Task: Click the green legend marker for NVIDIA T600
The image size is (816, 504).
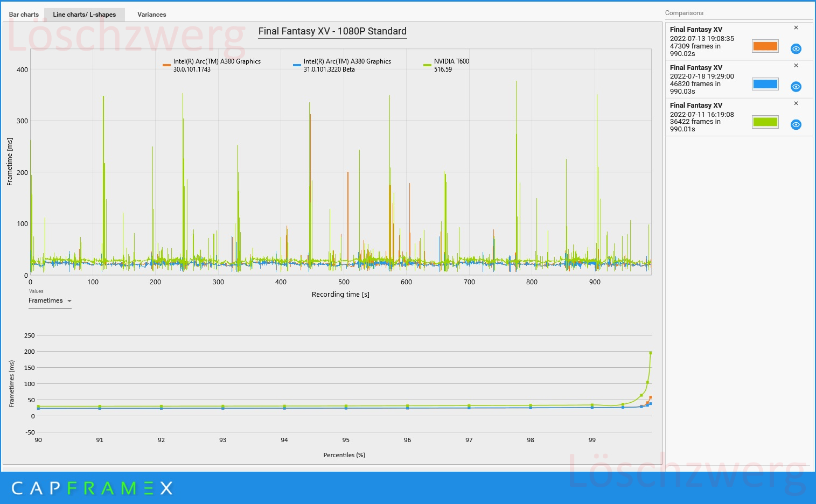Action: (427, 65)
